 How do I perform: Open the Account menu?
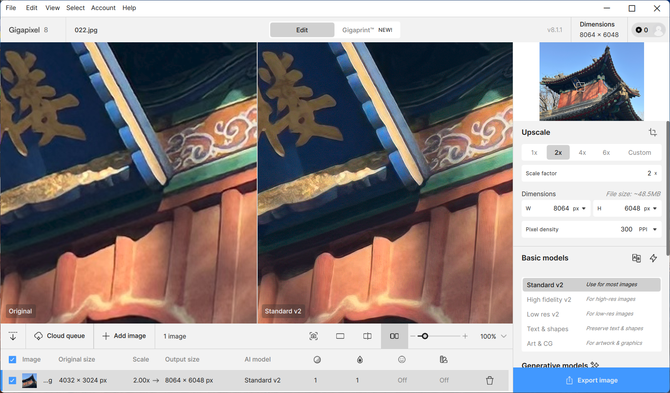coord(103,8)
